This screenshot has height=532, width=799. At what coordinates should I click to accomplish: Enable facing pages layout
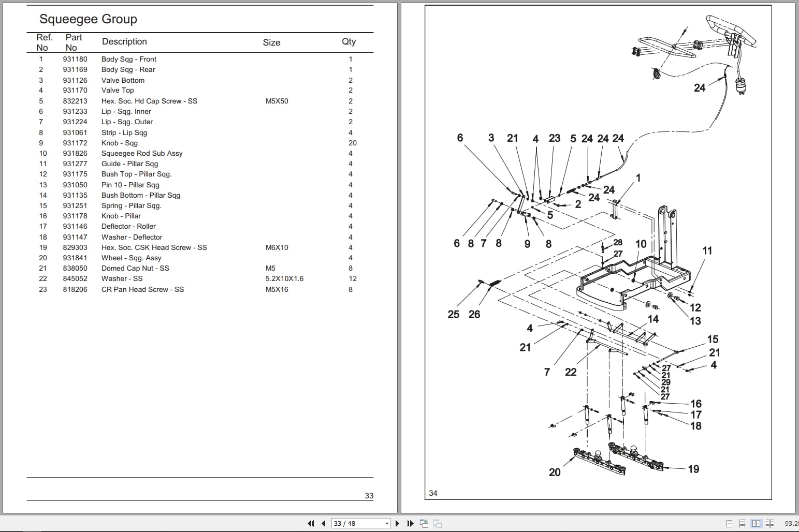[757, 524]
